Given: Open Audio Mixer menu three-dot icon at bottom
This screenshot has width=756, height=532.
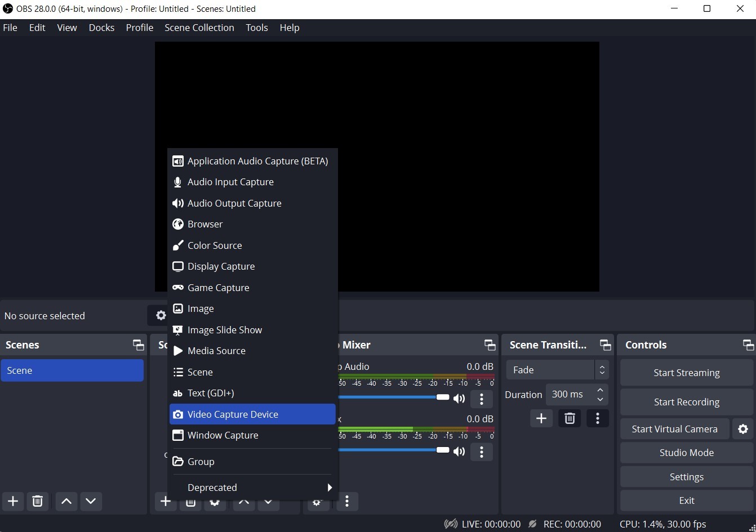Looking at the screenshot, I should (x=347, y=501).
